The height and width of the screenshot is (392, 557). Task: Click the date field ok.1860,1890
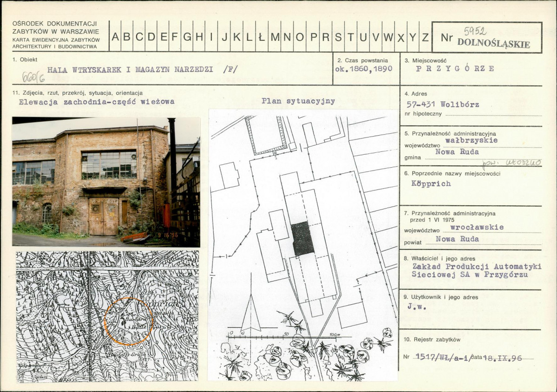coord(363,69)
